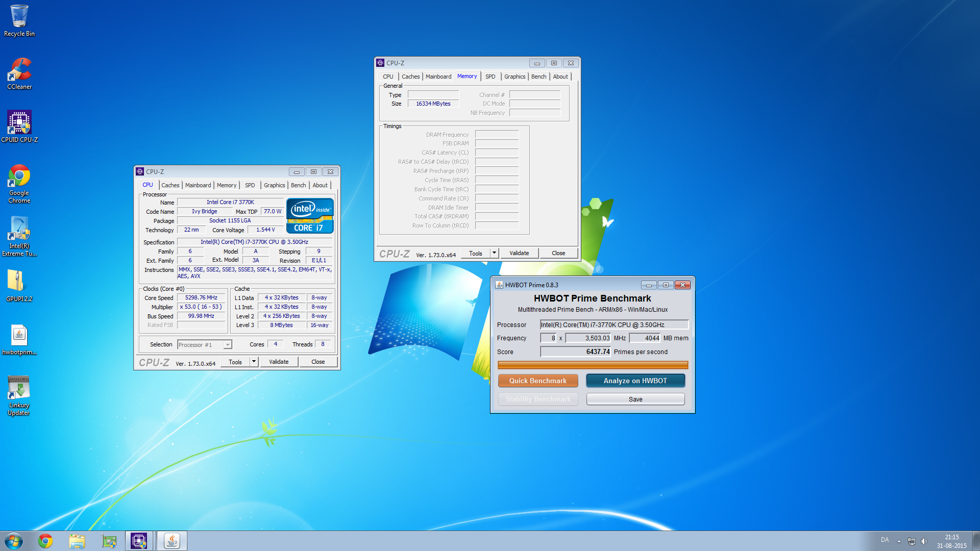The image size is (980, 551).
Task: Open SPD tab in Memory window
Action: [x=491, y=77]
